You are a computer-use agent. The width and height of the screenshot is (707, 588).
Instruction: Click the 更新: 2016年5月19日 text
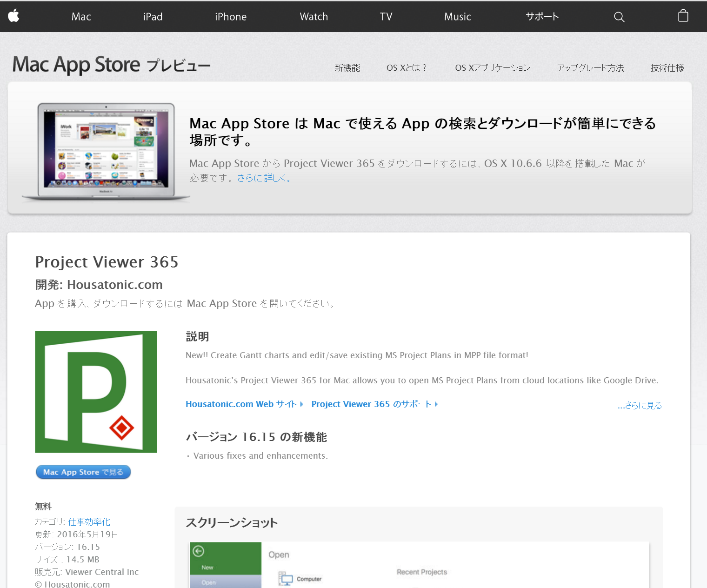77,535
